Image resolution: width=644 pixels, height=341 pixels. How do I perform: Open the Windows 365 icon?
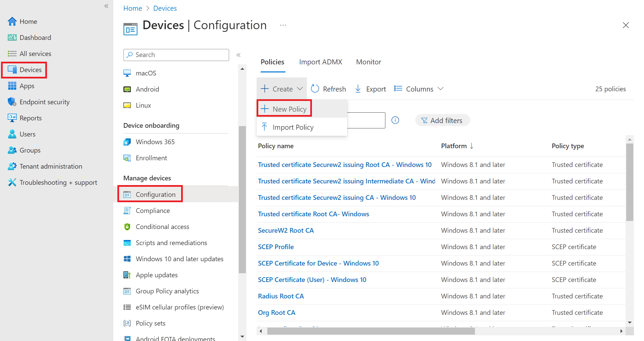click(x=127, y=142)
